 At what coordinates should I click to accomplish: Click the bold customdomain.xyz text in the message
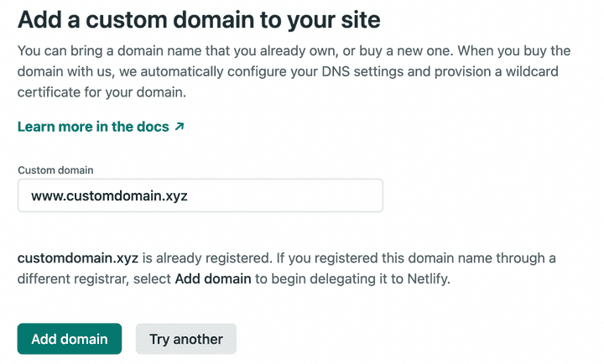tap(77, 257)
